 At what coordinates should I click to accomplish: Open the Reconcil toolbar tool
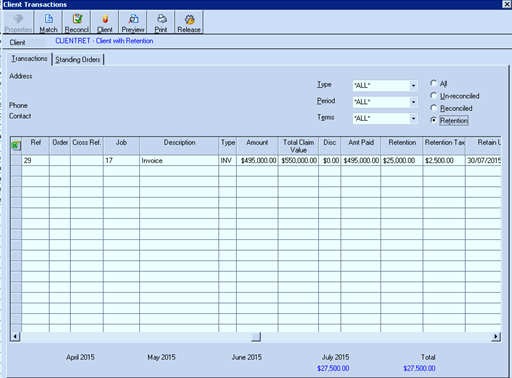pyautogui.click(x=77, y=23)
